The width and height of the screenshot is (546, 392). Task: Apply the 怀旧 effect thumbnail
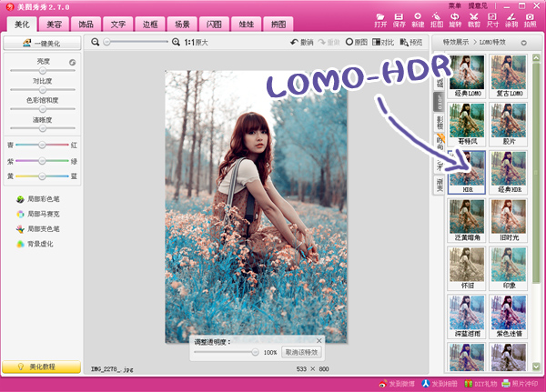pyautogui.click(x=467, y=268)
